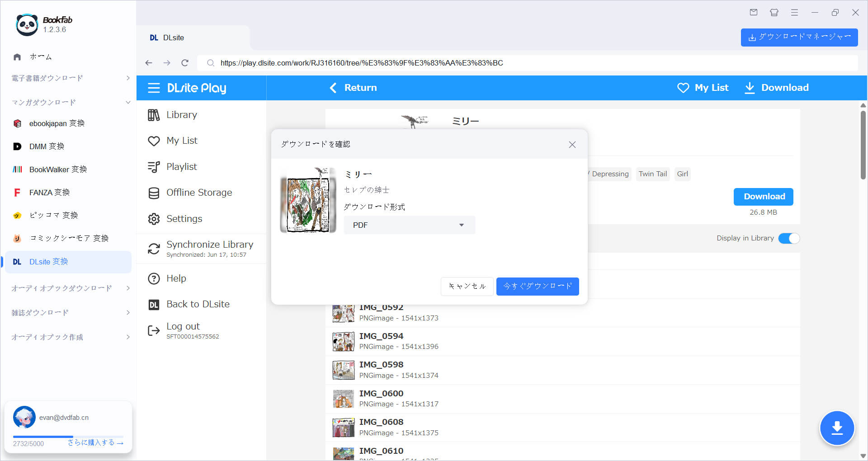This screenshot has width=868, height=461.
Task: Click the floating round download button
Action: point(837,428)
